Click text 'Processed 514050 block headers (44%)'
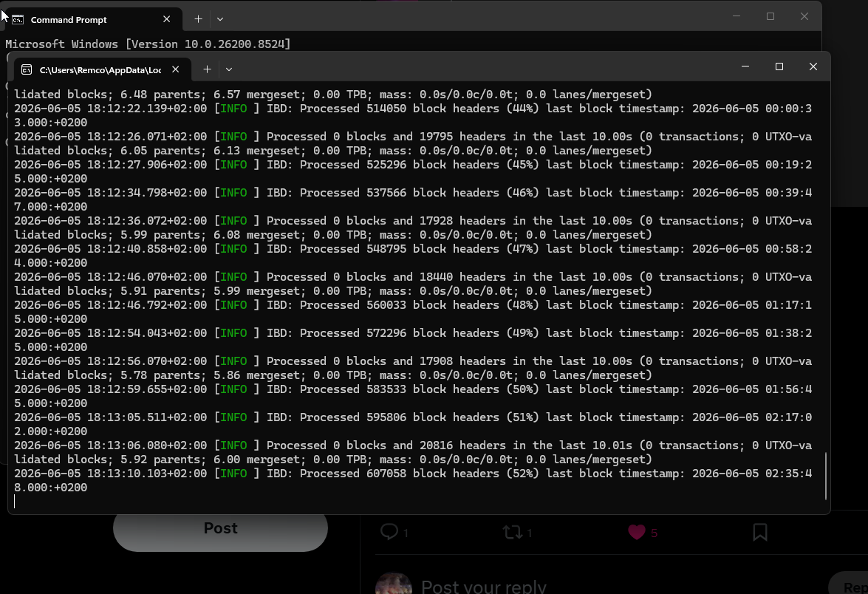 (419, 109)
